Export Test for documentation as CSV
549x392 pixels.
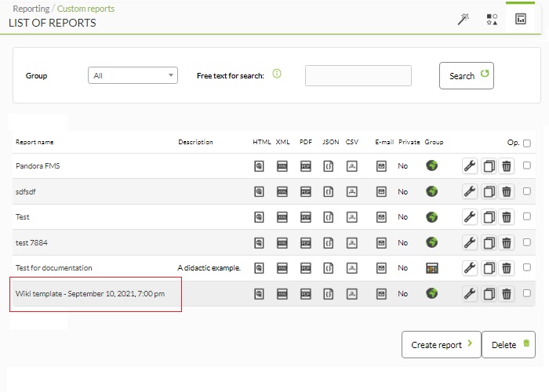point(352,268)
